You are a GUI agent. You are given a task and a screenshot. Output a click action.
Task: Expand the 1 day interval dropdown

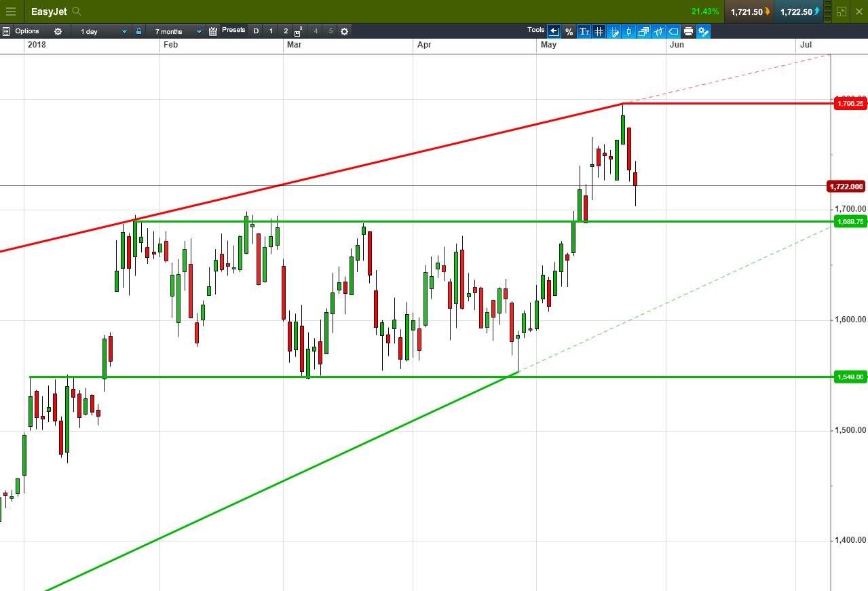pyautogui.click(x=102, y=31)
